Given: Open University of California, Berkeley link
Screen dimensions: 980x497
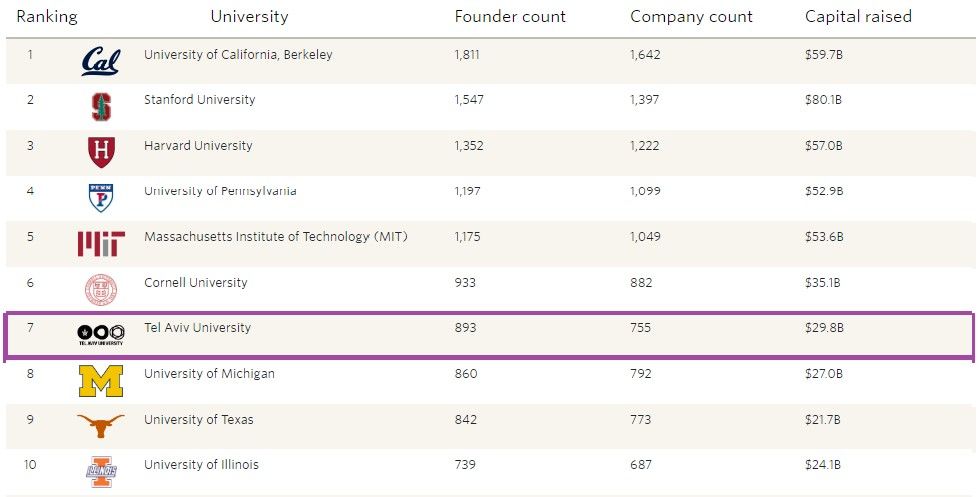Looking at the screenshot, I should click(x=238, y=55).
